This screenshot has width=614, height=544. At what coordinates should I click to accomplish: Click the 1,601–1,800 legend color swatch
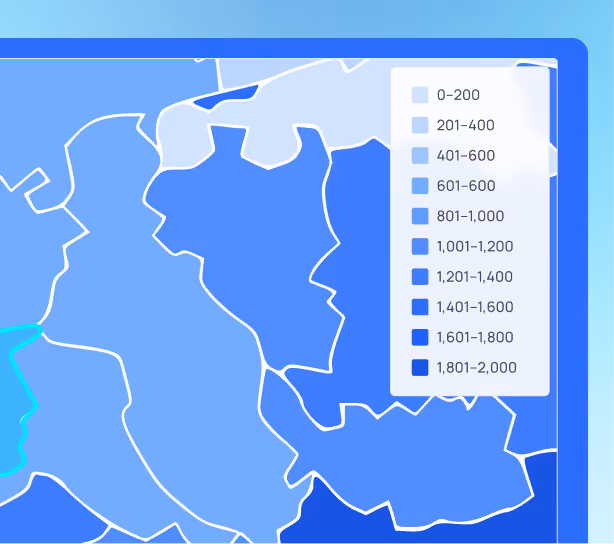click(x=420, y=337)
